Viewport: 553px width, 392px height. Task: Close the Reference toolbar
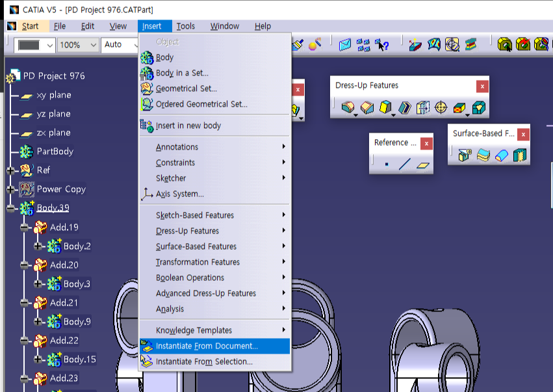tap(427, 144)
